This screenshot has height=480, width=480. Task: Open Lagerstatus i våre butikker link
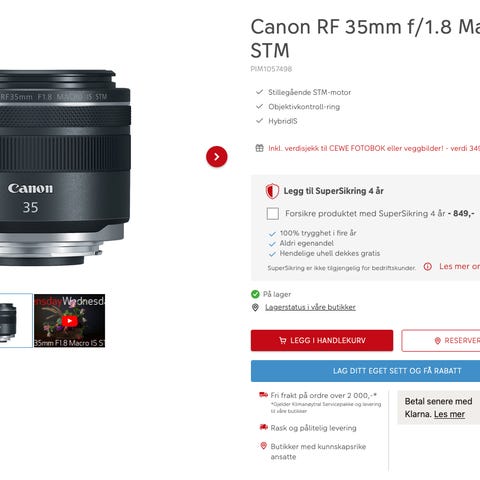click(310, 307)
